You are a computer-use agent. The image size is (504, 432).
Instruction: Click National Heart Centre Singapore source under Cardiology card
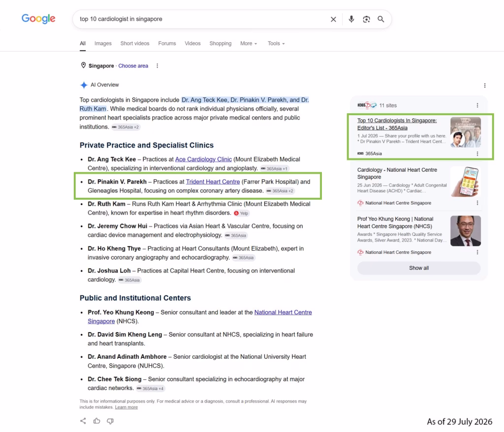coord(398,203)
